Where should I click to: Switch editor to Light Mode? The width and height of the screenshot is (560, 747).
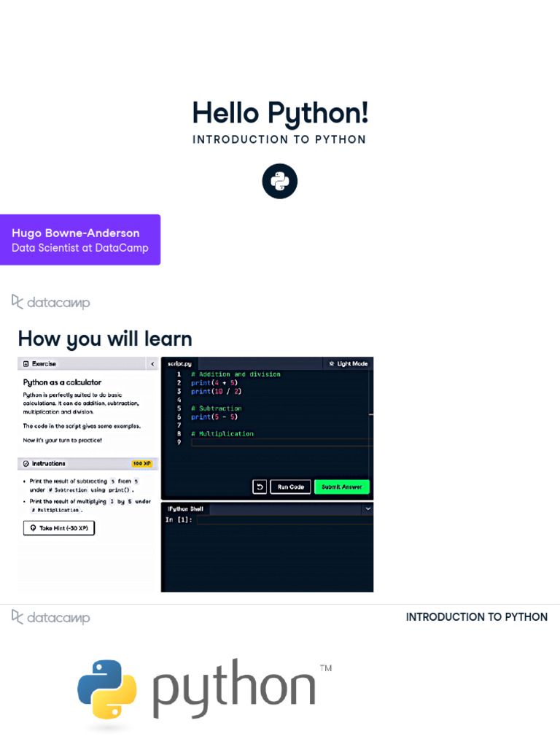coord(348,363)
